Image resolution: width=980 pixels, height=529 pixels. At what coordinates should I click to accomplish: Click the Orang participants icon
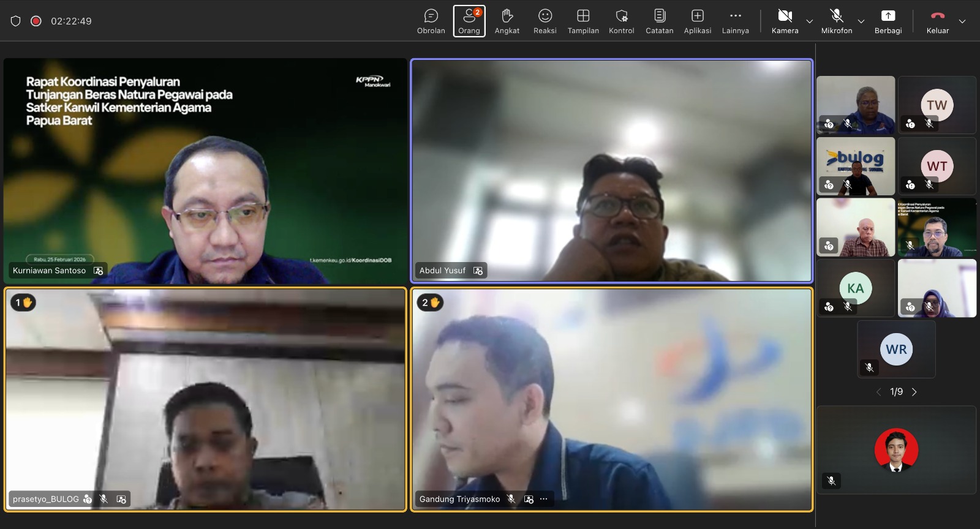(x=469, y=21)
